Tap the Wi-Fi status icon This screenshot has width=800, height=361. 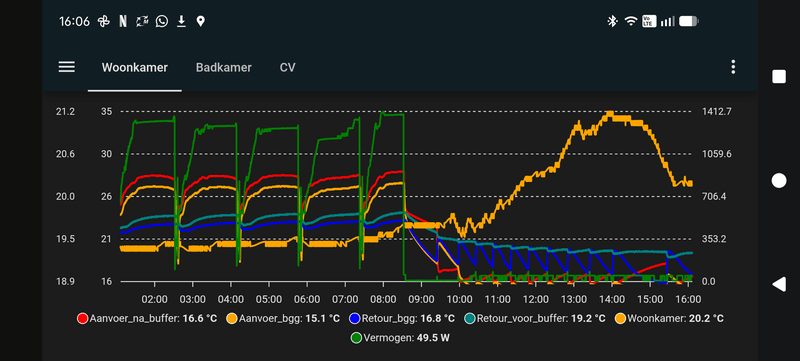click(631, 21)
